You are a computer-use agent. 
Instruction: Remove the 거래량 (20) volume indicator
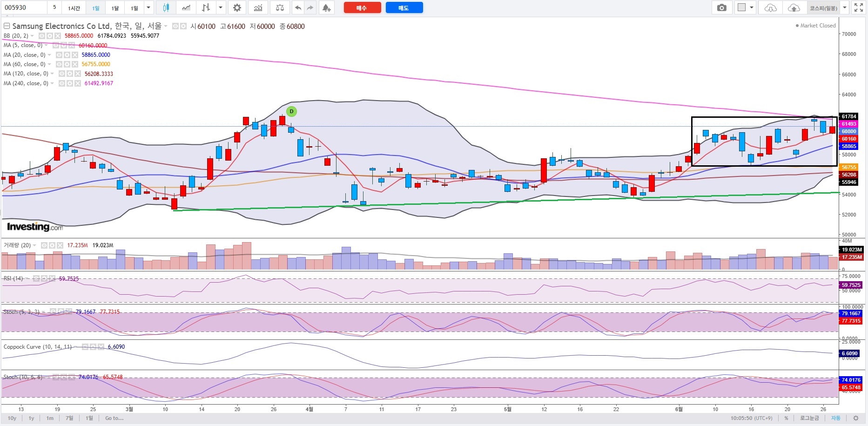click(60, 245)
